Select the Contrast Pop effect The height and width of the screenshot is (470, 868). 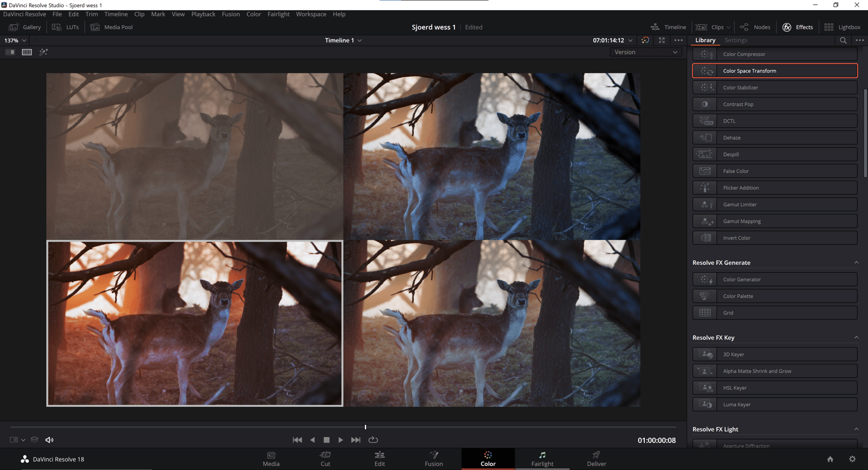pyautogui.click(x=775, y=104)
